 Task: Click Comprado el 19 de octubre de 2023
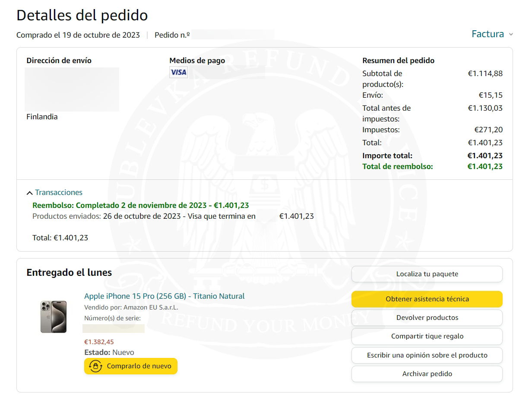point(78,35)
